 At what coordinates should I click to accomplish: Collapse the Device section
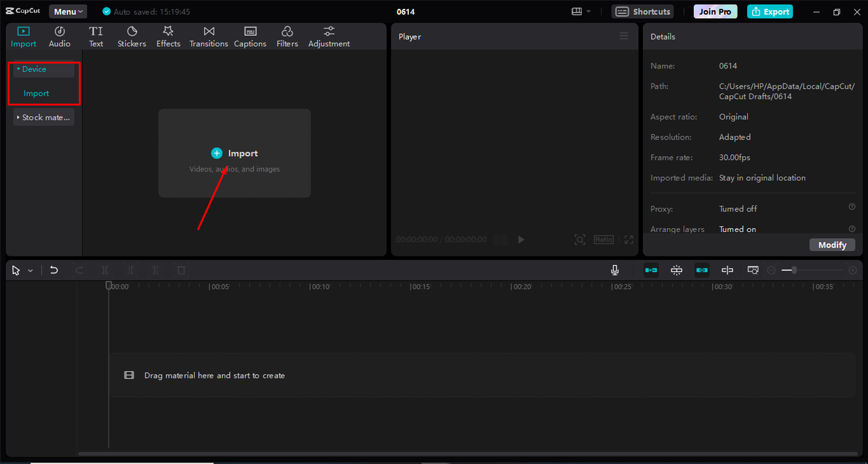click(44, 69)
